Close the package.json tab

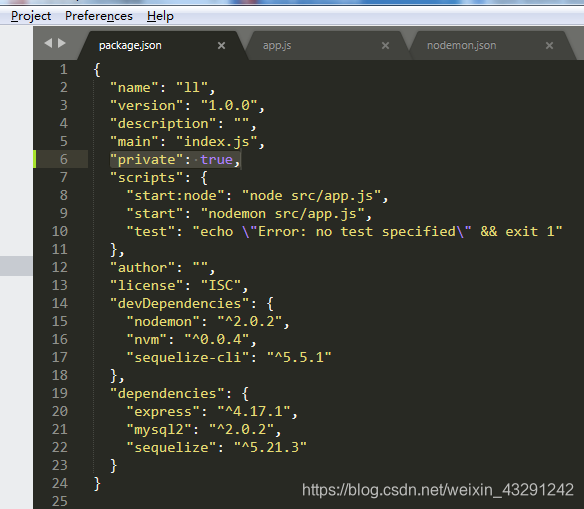pyautogui.click(x=221, y=45)
